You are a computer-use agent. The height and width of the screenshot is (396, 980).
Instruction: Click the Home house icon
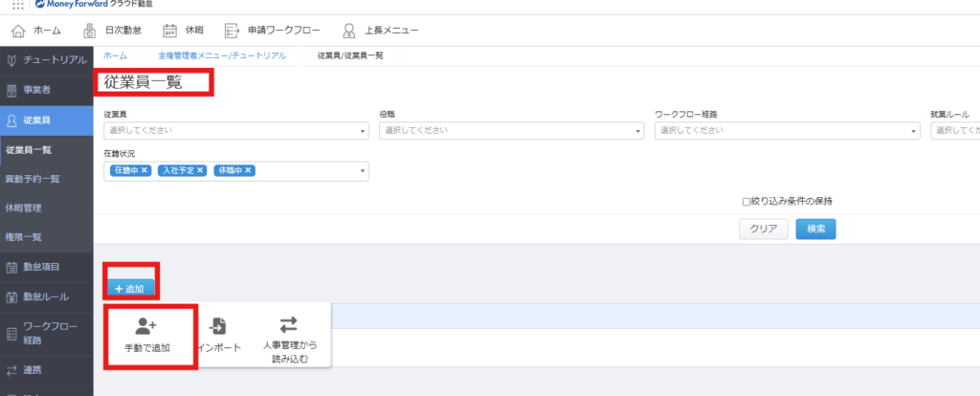tap(19, 30)
